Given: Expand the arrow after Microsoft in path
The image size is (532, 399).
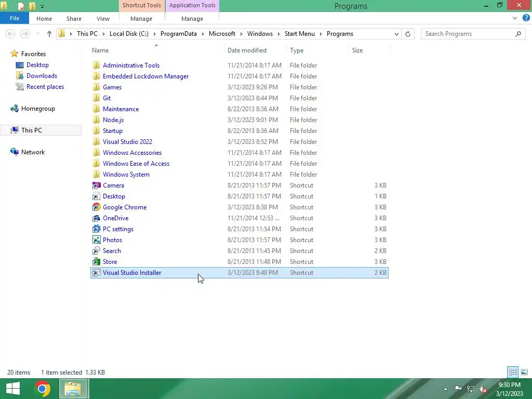Looking at the screenshot, I should (x=241, y=34).
